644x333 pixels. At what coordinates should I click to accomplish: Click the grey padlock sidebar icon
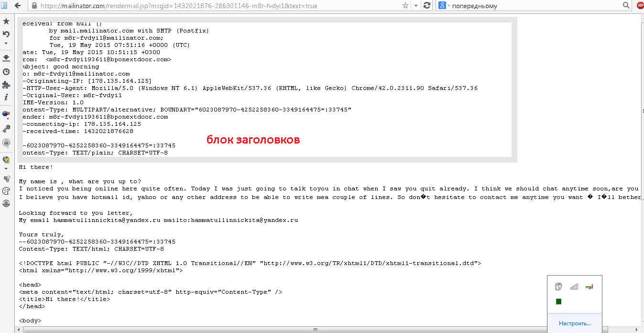(6, 143)
